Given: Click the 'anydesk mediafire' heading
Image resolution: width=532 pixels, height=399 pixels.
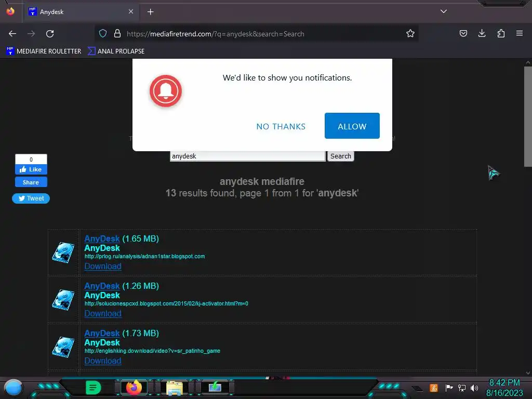Looking at the screenshot, I should (262, 181).
